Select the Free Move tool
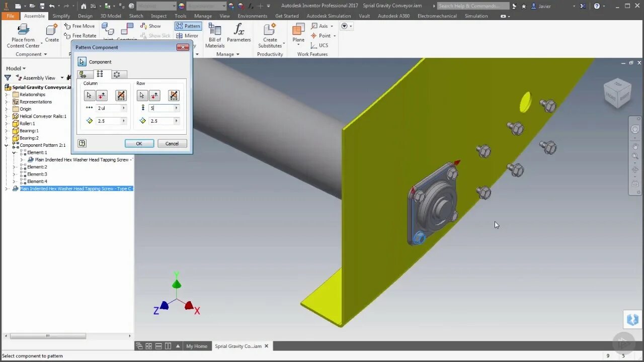 coord(79,26)
